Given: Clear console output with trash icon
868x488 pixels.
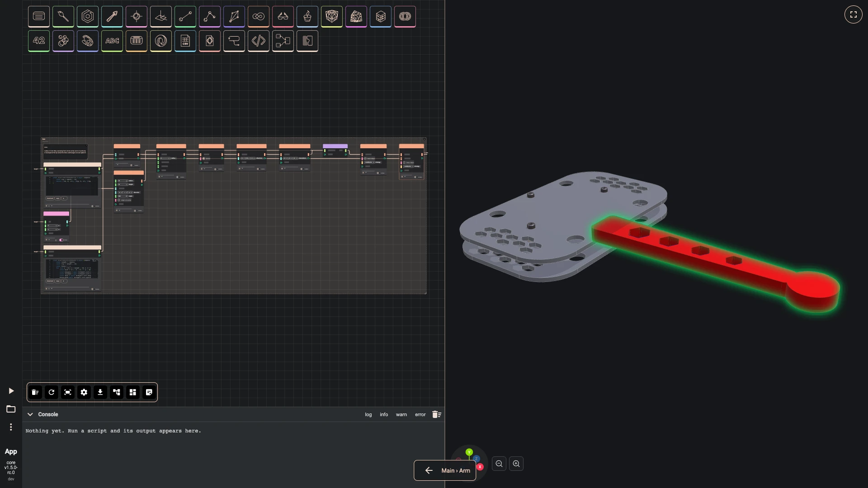Looking at the screenshot, I should click(437, 414).
